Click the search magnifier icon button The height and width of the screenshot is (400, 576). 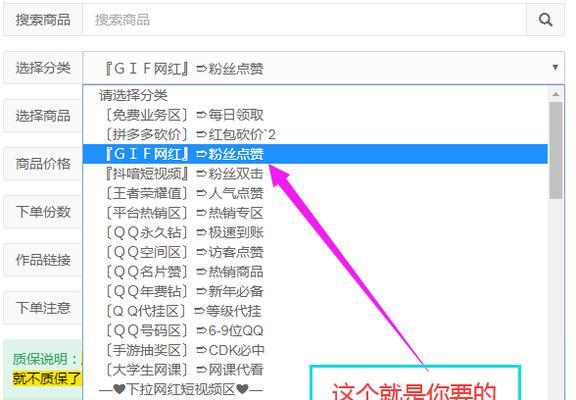[545, 19]
